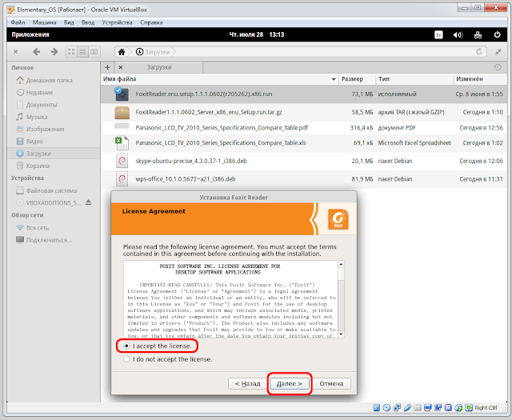
Task: Open Ввод menu in VirtualBox
Action: (88, 22)
